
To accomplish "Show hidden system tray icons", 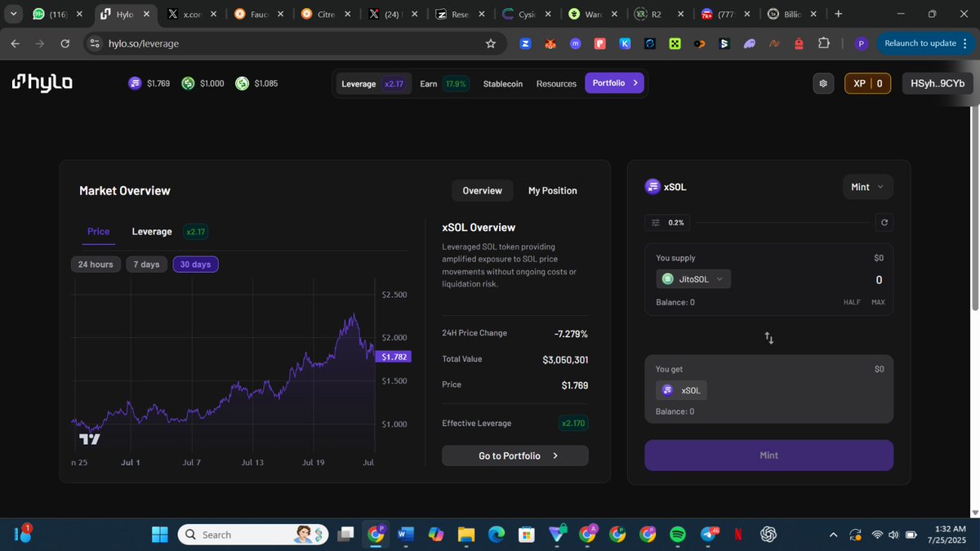I will [833, 535].
